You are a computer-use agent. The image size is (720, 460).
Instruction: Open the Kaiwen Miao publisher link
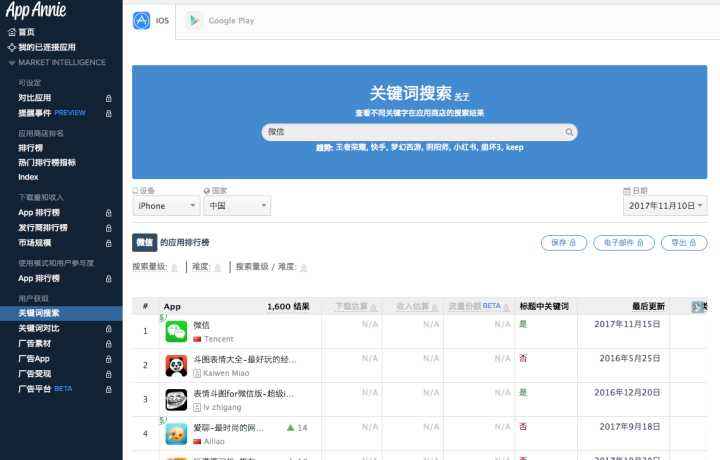tap(226, 373)
